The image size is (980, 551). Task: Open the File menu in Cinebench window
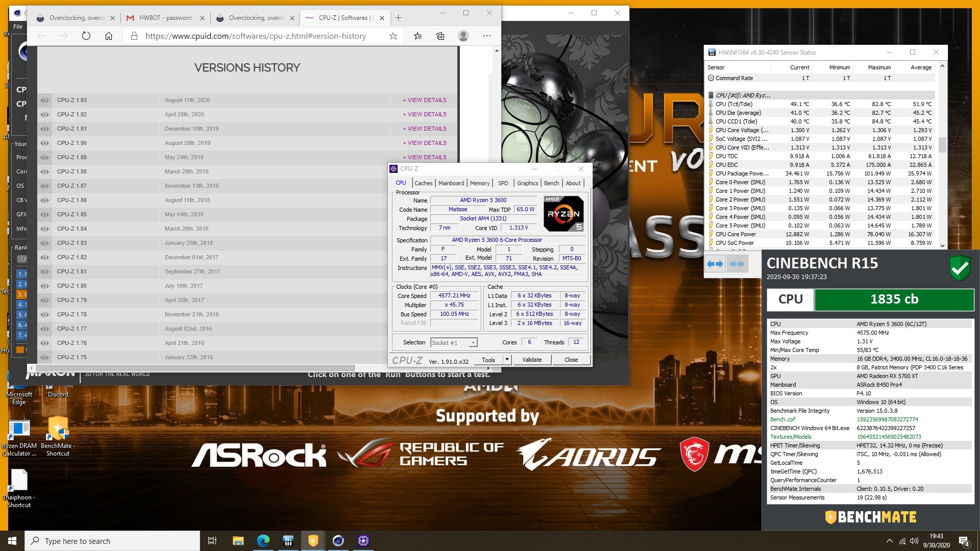[18, 27]
